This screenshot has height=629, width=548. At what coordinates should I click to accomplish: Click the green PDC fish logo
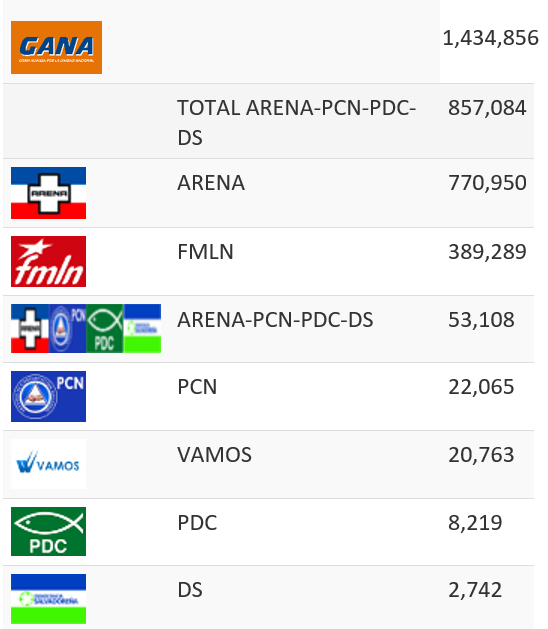click(48, 532)
